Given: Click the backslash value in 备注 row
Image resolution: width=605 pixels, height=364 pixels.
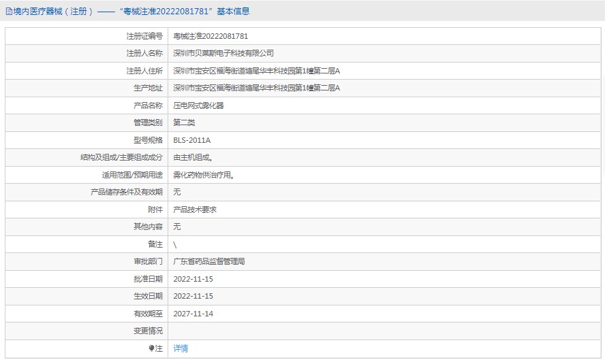Looking at the screenshot, I should coord(175,244).
